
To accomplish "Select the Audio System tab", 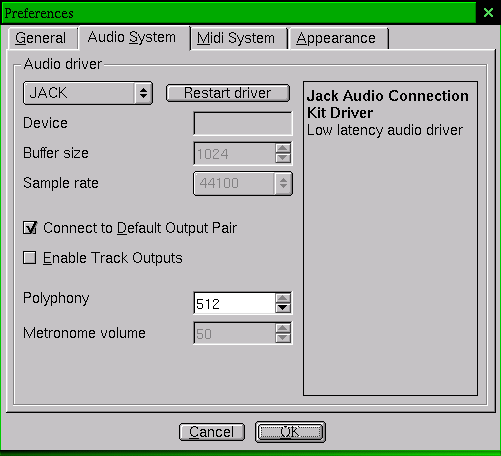I will point(132,37).
